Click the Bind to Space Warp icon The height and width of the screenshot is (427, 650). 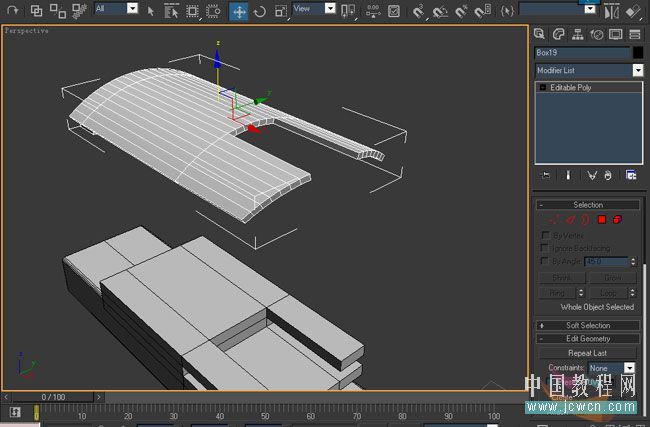[79, 11]
